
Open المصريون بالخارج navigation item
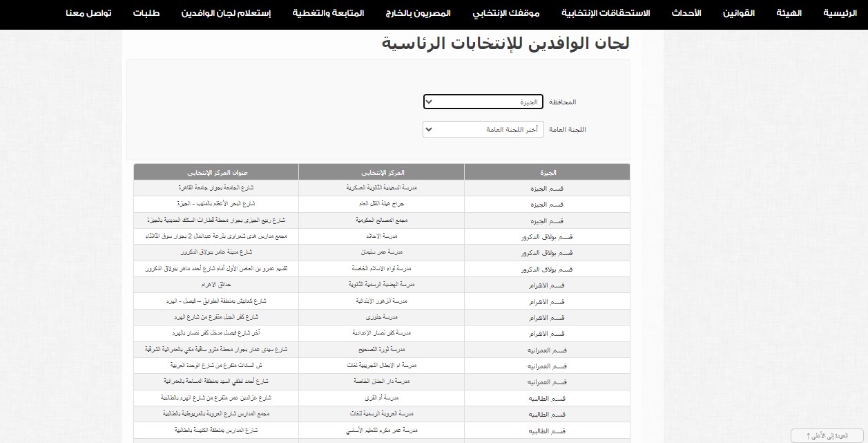tap(418, 13)
